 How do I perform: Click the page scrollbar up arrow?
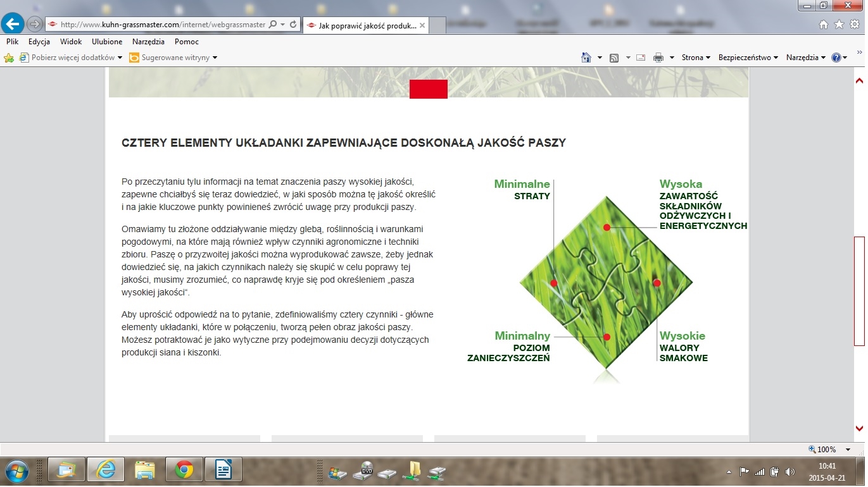860,80
